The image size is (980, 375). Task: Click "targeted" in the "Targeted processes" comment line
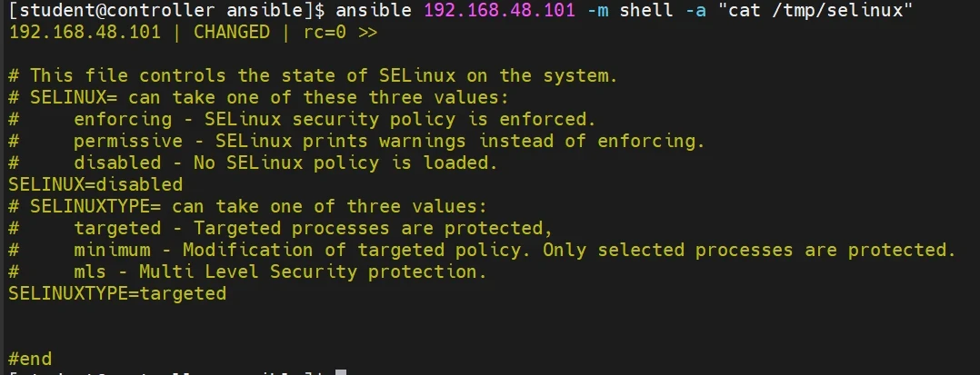pos(117,228)
